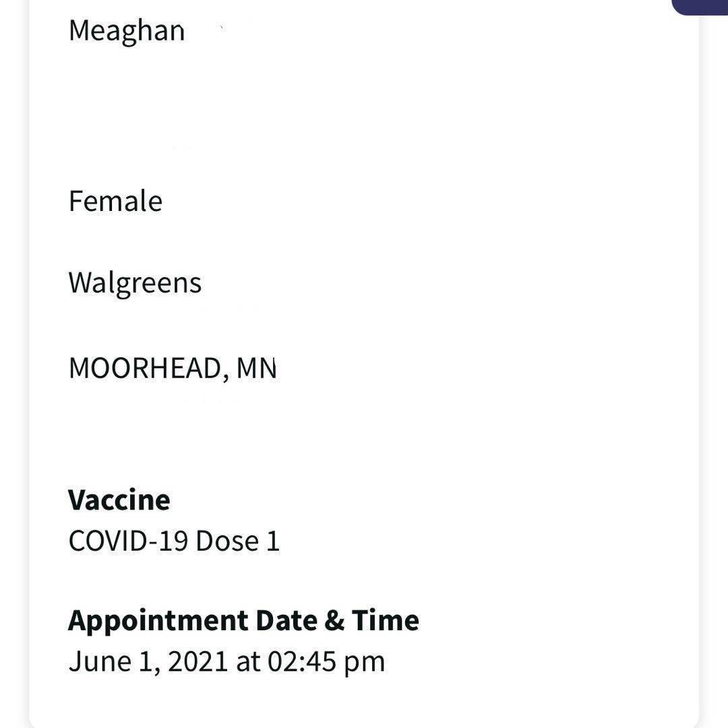Click June 1 in the appointment date

click(113, 661)
